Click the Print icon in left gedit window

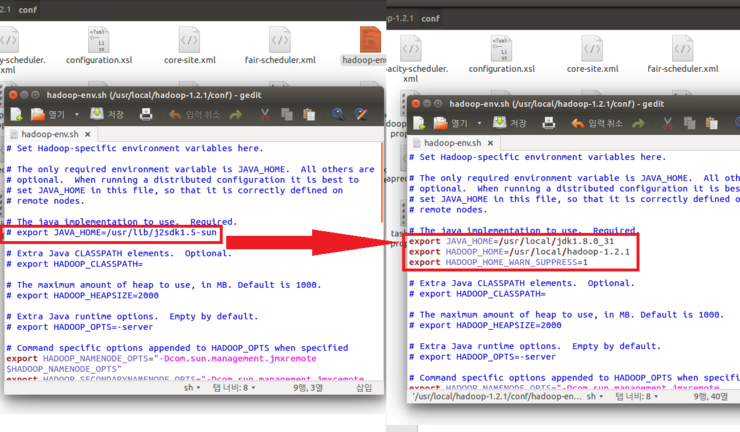click(x=146, y=115)
